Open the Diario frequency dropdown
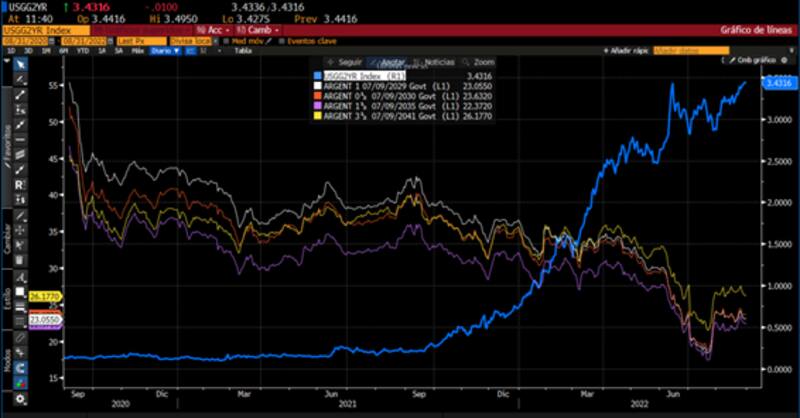 pos(165,50)
